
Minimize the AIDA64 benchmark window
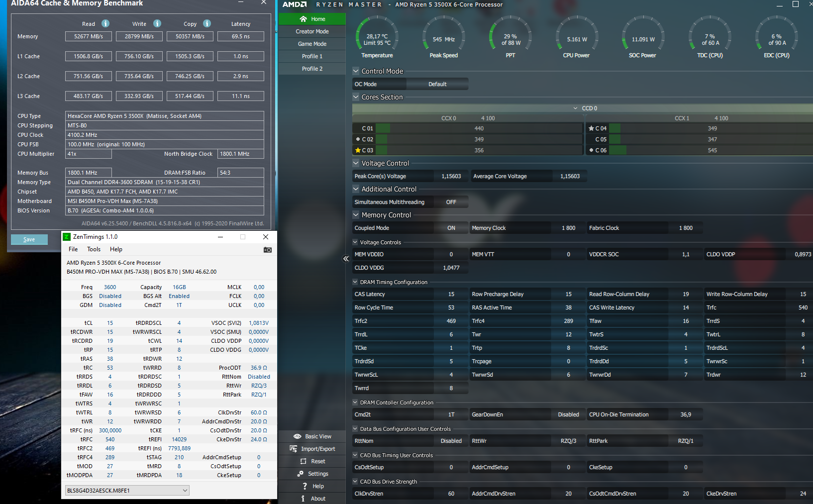click(x=241, y=2)
